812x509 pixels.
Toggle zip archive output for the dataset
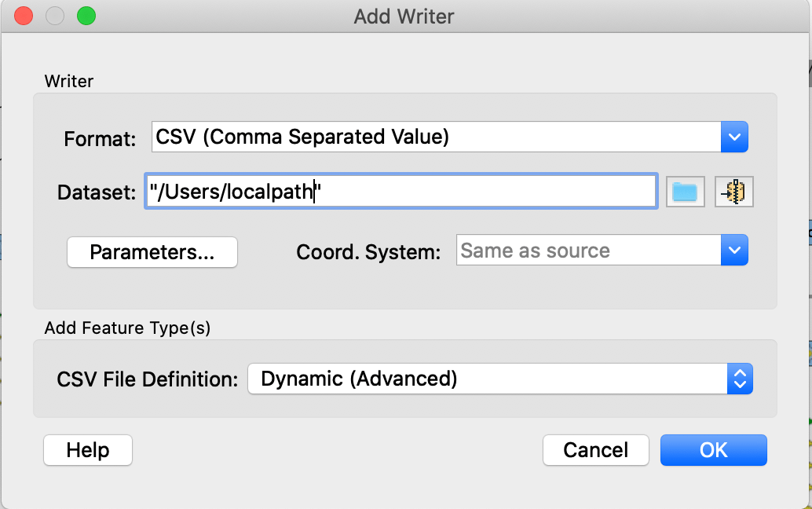(x=733, y=191)
